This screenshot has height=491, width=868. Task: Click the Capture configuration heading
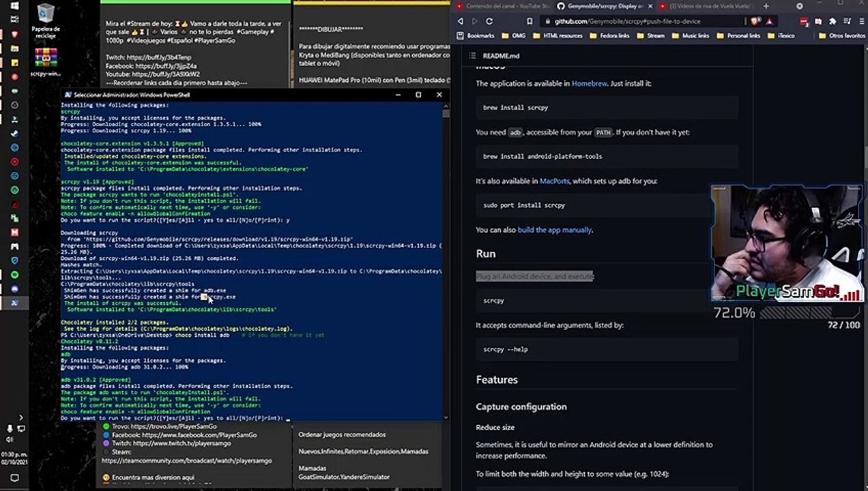click(521, 406)
